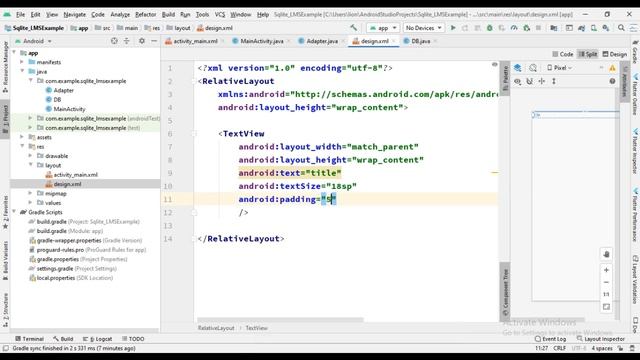Expand the mipmap folder
This screenshot has height=360, width=640.
pyautogui.click(x=31, y=193)
